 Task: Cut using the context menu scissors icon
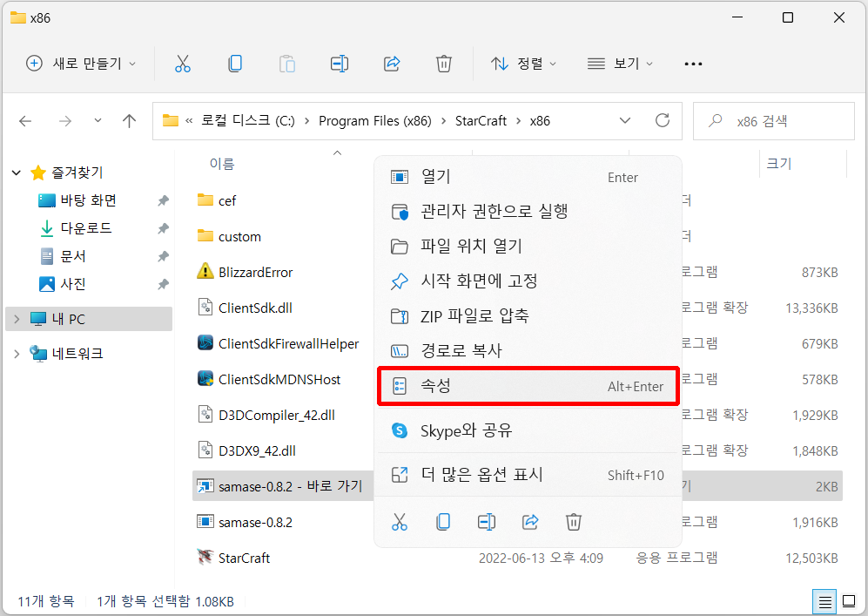tap(399, 522)
